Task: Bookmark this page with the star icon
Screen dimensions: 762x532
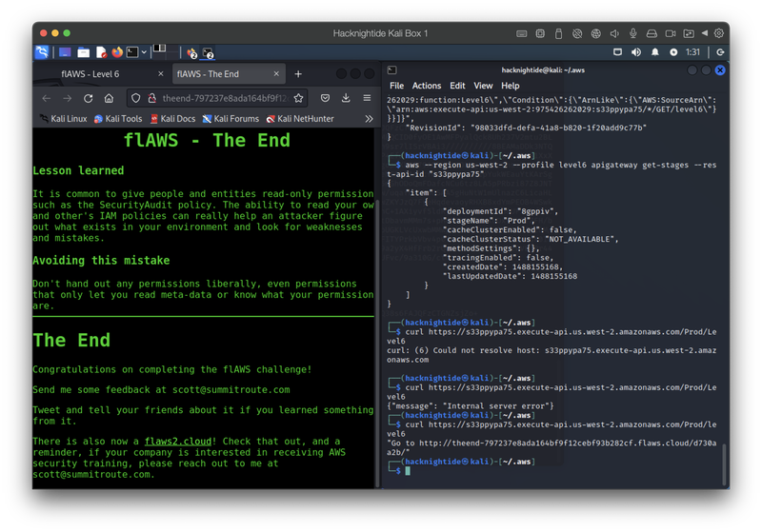Action: coord(298,98)
